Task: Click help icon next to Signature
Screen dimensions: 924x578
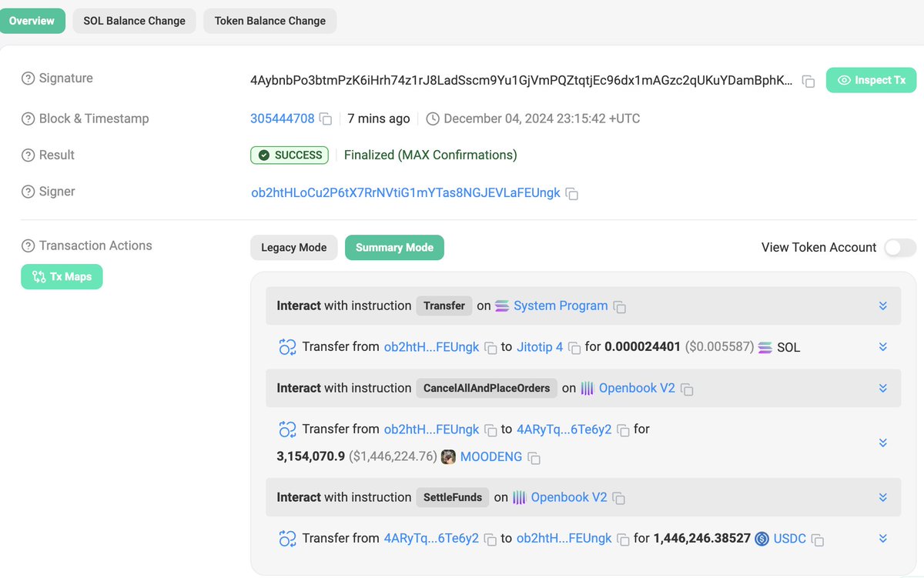Action: [x=28, y=79]
